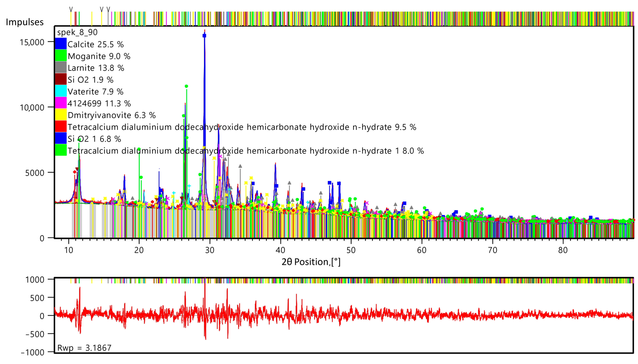The image size is (638, 364).
Task: Click the cyan Vaterite legend swatch
Action: coord(61,91)
